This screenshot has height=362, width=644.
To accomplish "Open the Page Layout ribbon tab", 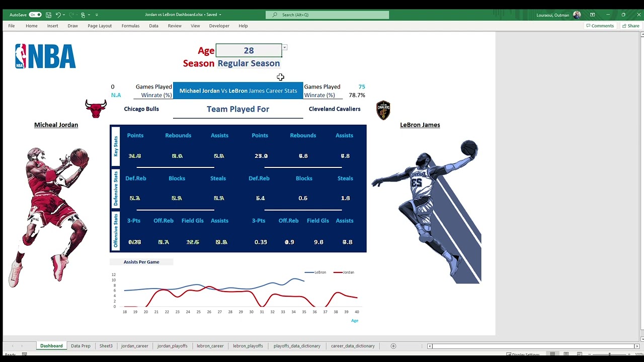I will [100, 26].
